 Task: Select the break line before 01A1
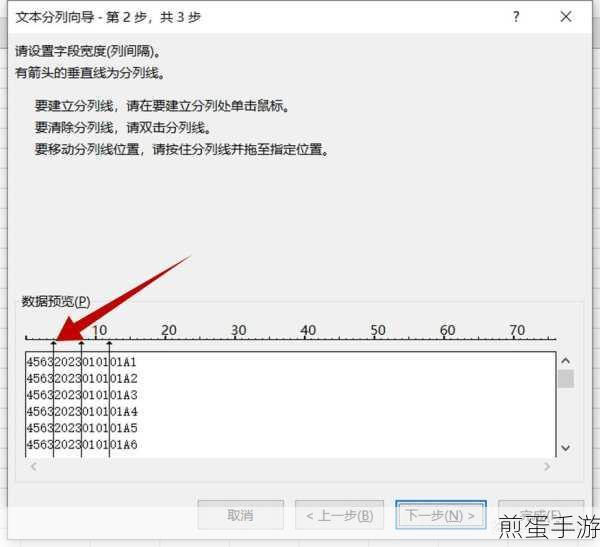click(x=109, y=398)
